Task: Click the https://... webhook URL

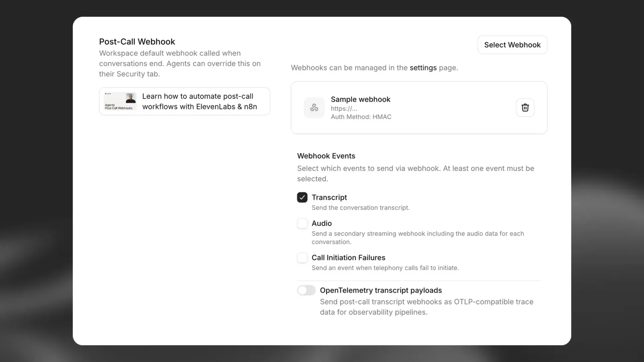Action: click(344, 108)
